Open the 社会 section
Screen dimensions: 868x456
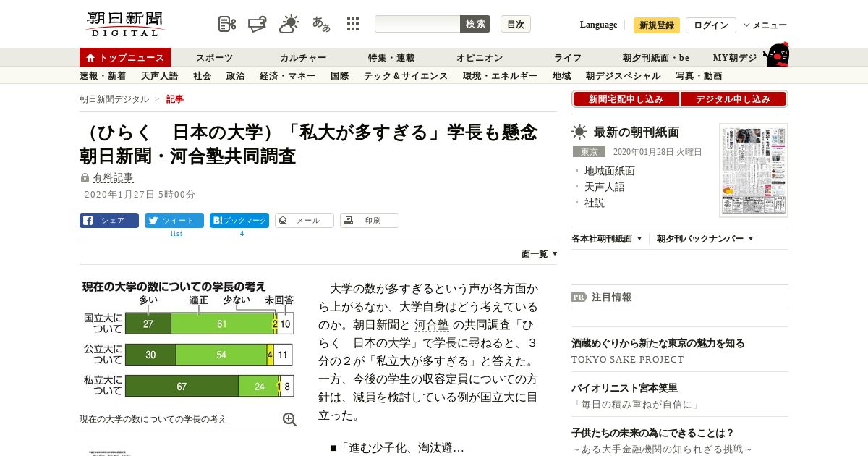click(x=202, y=76)
